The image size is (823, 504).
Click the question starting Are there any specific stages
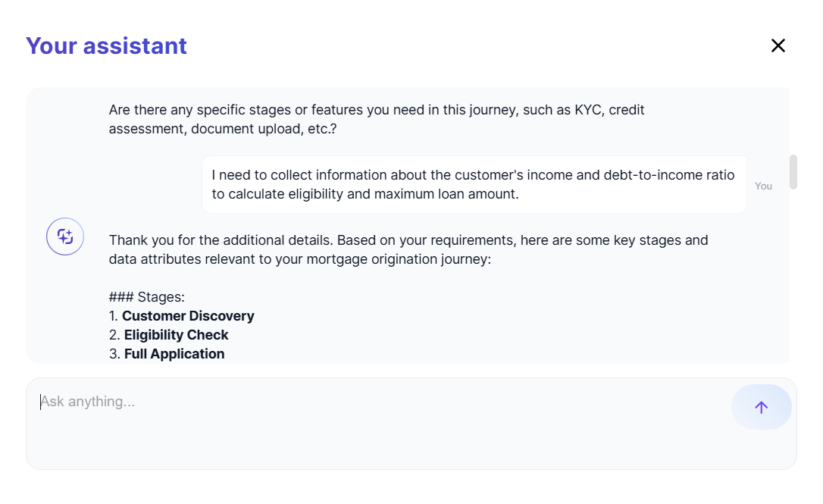tap(377, 119)
